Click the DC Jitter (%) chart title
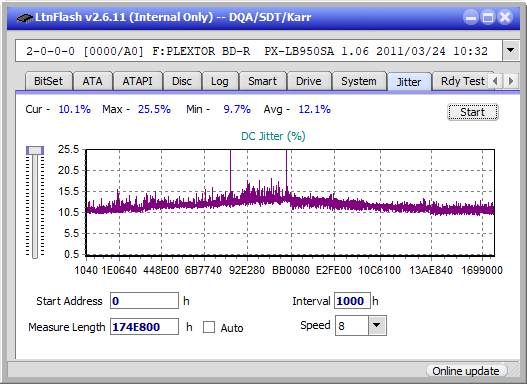The height and width of the screenshot is (384, 527). (x=273, y=136)
